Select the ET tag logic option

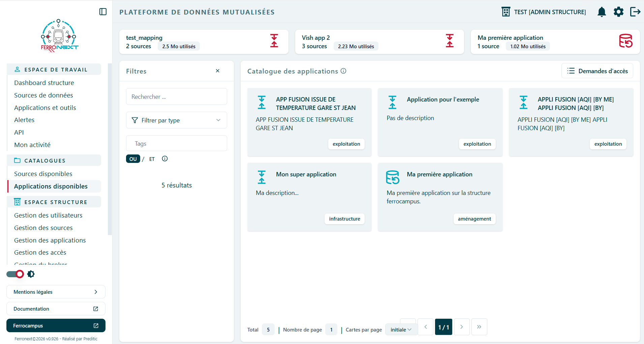(x=152, y=159)
